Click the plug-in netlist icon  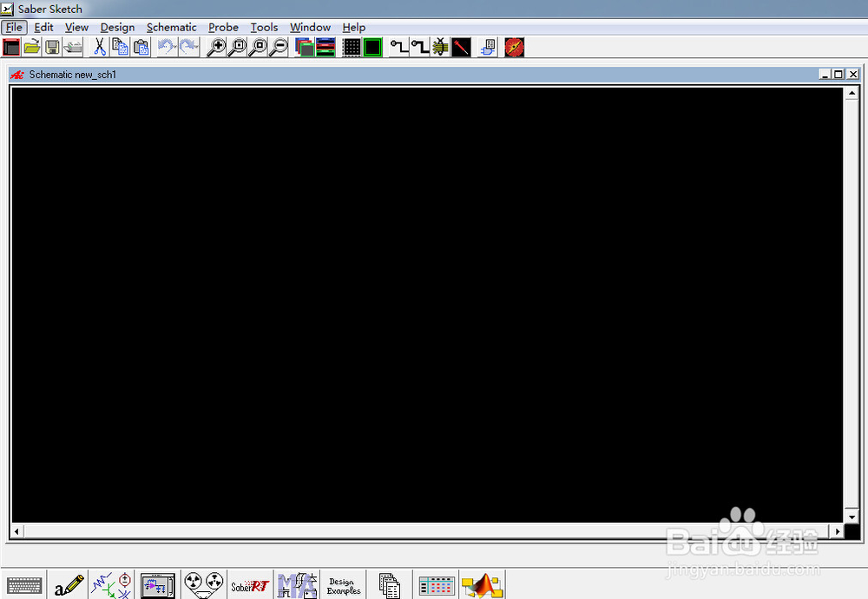point(488,47)
